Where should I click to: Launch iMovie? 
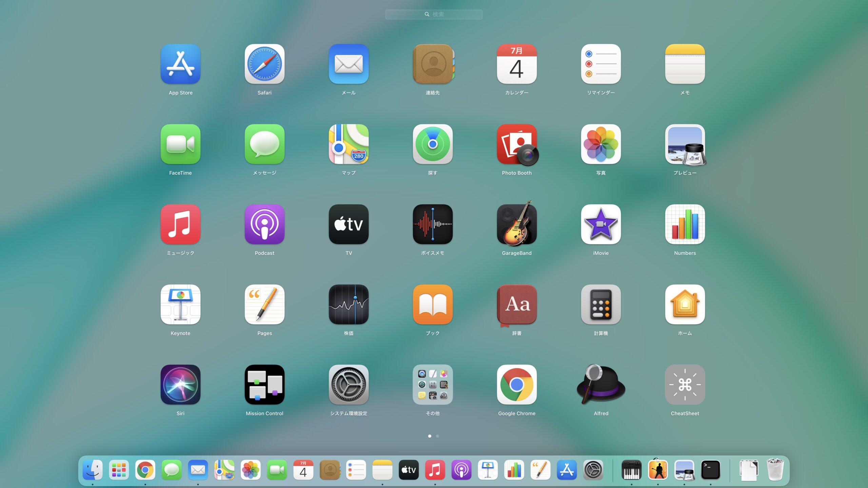pos(601,224)
